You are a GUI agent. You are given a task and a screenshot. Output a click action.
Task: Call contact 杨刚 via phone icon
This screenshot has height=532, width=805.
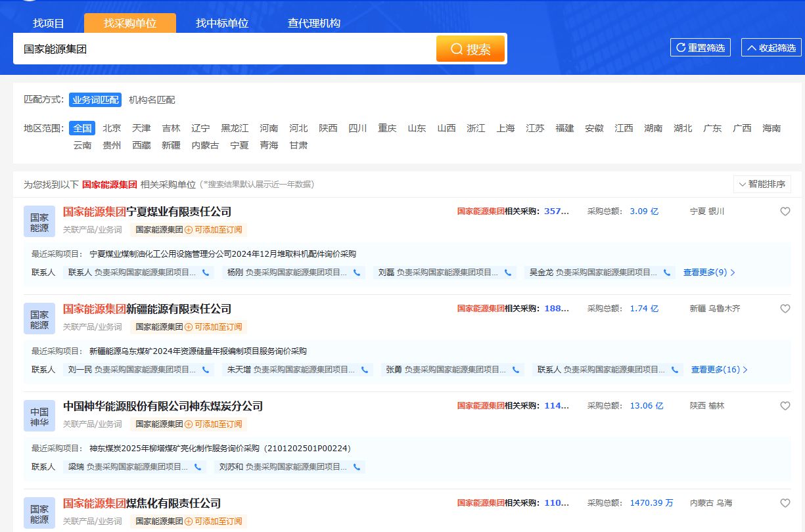coord(357,273)
